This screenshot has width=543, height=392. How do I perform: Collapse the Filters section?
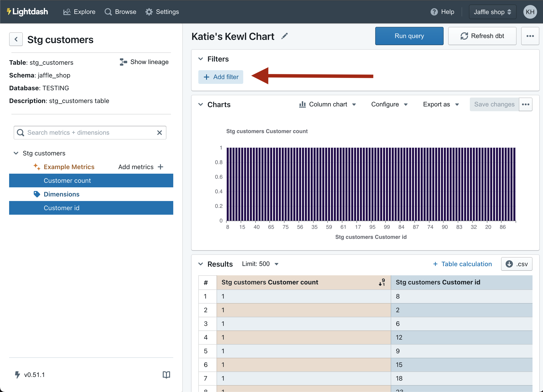point(201,59)
